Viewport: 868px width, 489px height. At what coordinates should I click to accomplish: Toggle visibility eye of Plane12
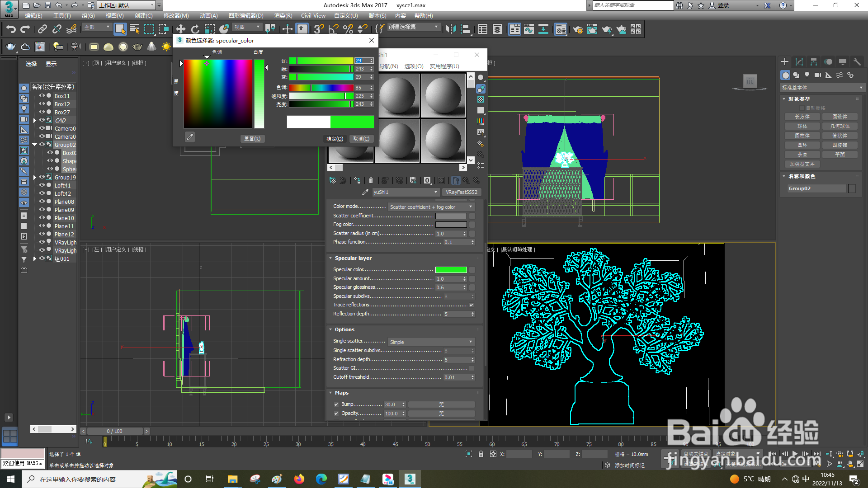click(42, 234)
